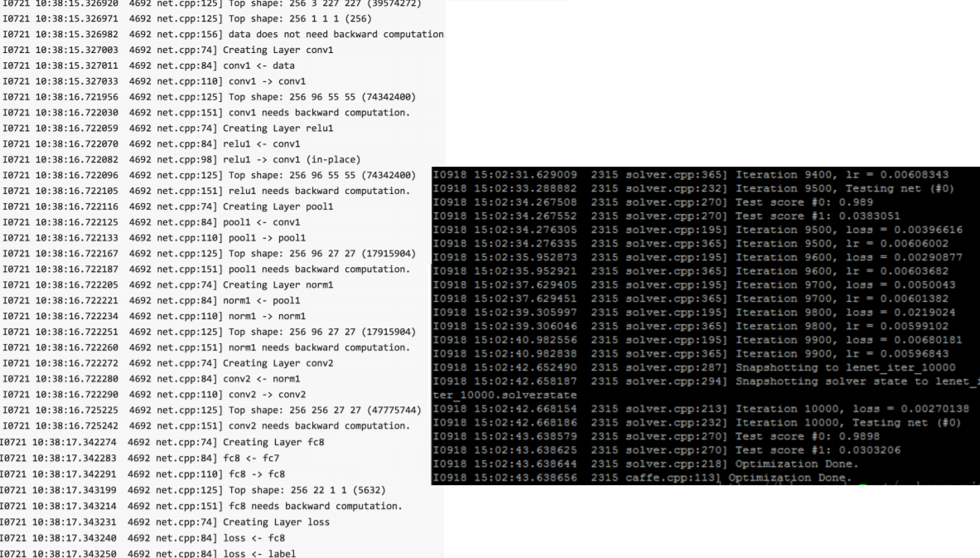Click the 'Creating Layer loss' line
Image resolution: width=980 pixels, height=558 pixels.
point(165,522)
